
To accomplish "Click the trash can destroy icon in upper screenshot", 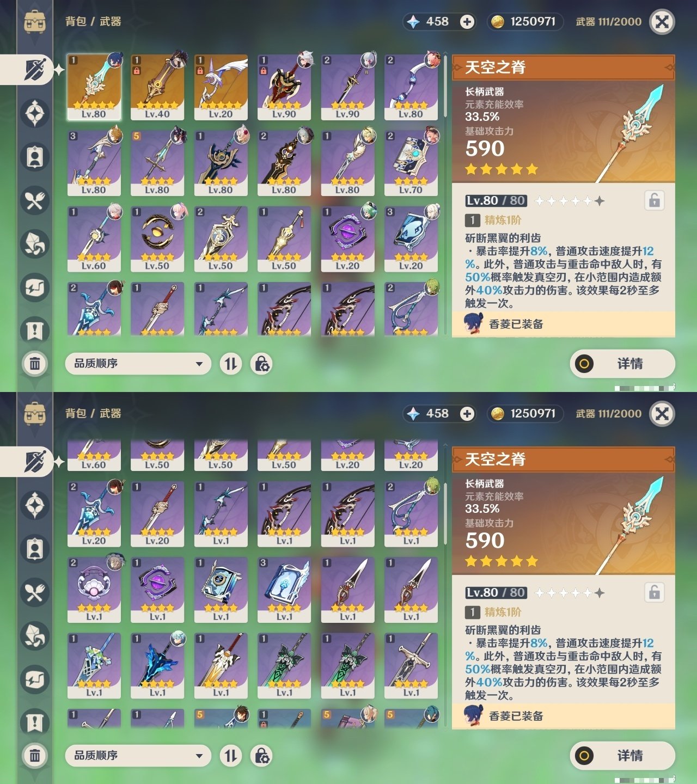I will 35,364.
